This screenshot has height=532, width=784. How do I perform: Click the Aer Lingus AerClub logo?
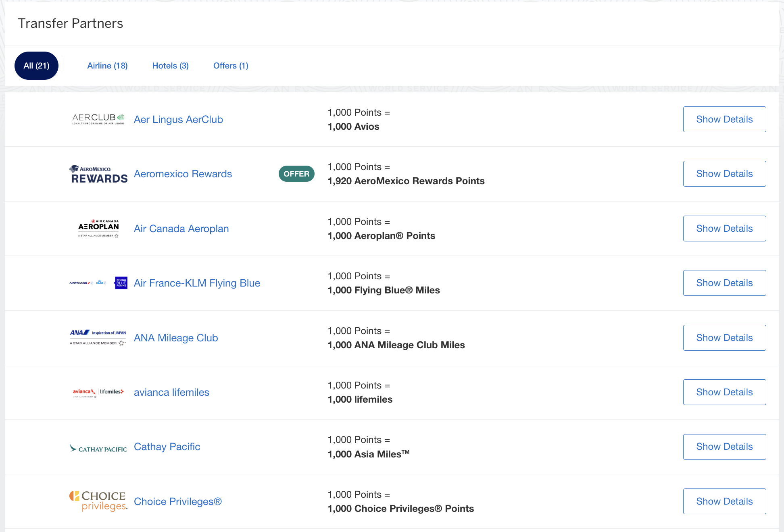[98, 119]
